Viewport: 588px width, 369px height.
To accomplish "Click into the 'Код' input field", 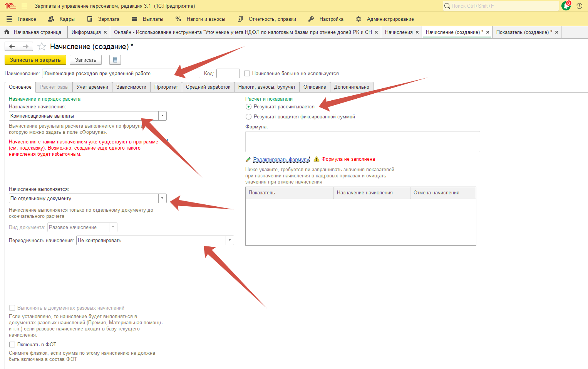I will click(228, 73).
